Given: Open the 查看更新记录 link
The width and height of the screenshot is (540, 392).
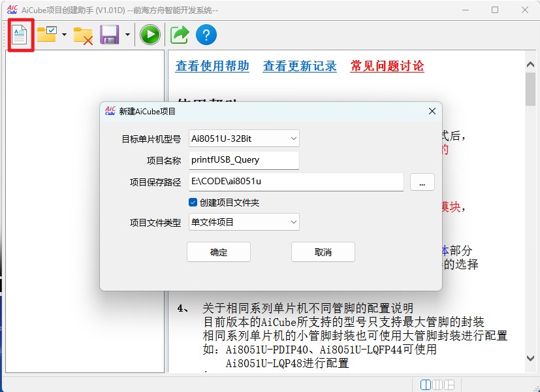Looking at the screenshot, I should 299,66.
